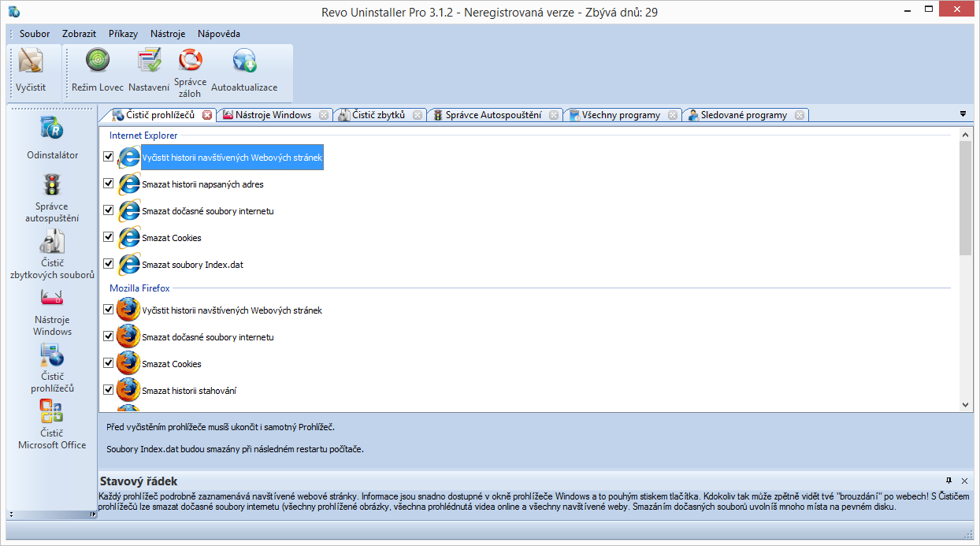Open Správce záloh backup manager
This screenshot has width=980, height=546.
[x=190, y=72]
